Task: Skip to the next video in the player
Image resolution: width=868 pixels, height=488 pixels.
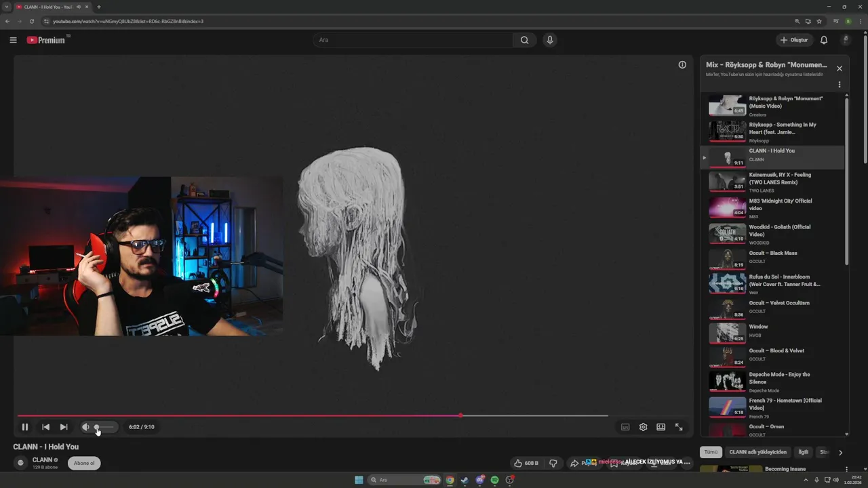Action: coord(64,427)
